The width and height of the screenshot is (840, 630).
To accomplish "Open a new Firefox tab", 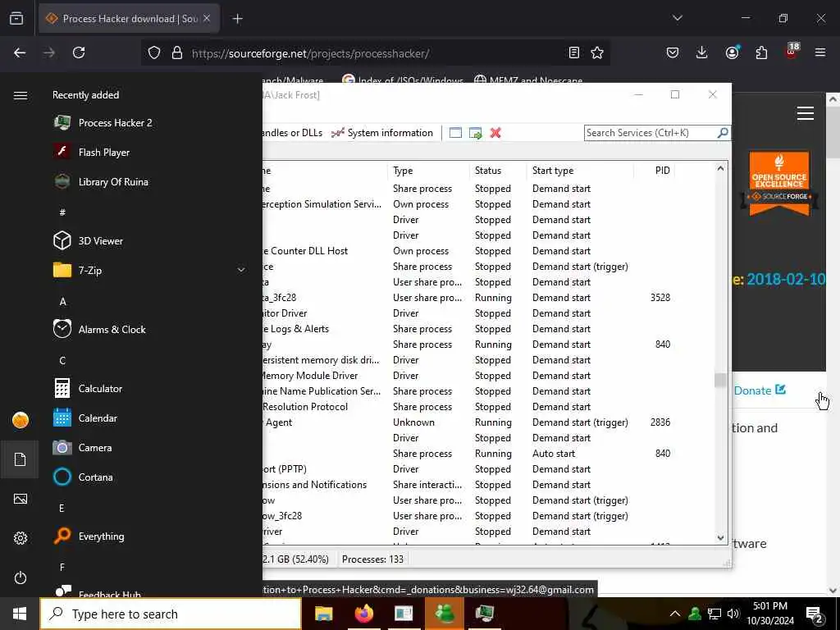I will coord(237,19).
